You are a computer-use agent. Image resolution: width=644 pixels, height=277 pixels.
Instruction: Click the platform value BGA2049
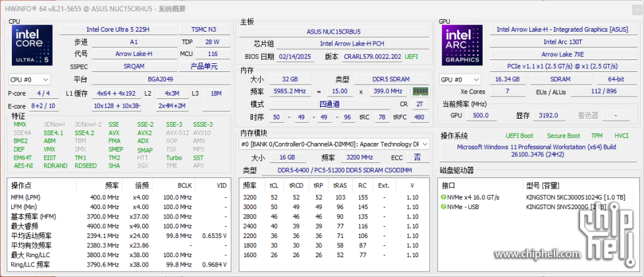pos(161,79)
